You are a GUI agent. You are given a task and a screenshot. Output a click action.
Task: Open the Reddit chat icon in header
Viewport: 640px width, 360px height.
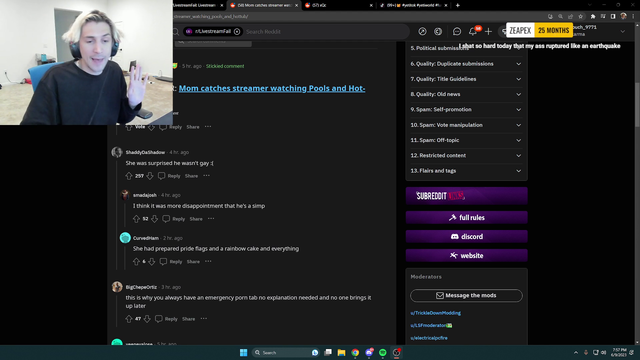457,31
